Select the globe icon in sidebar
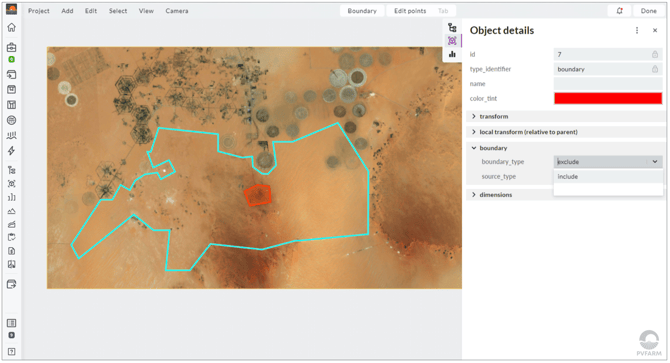670x363 pixels. (12, 120)
